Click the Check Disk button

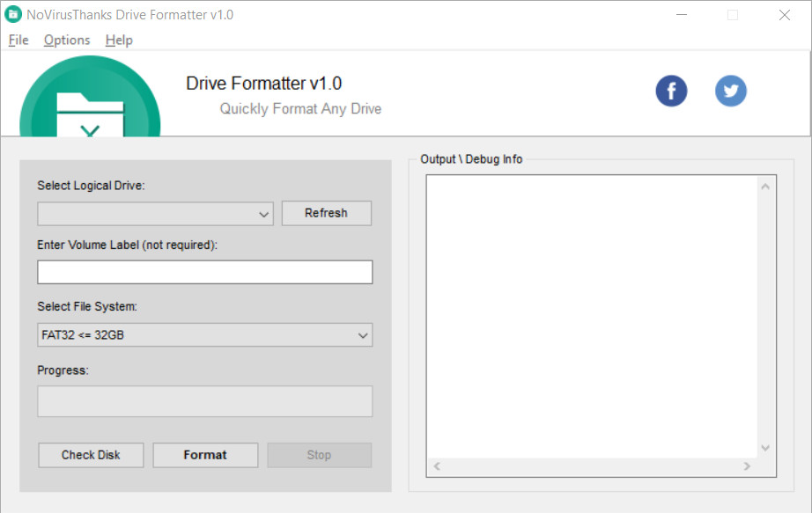tap(91, 455)
